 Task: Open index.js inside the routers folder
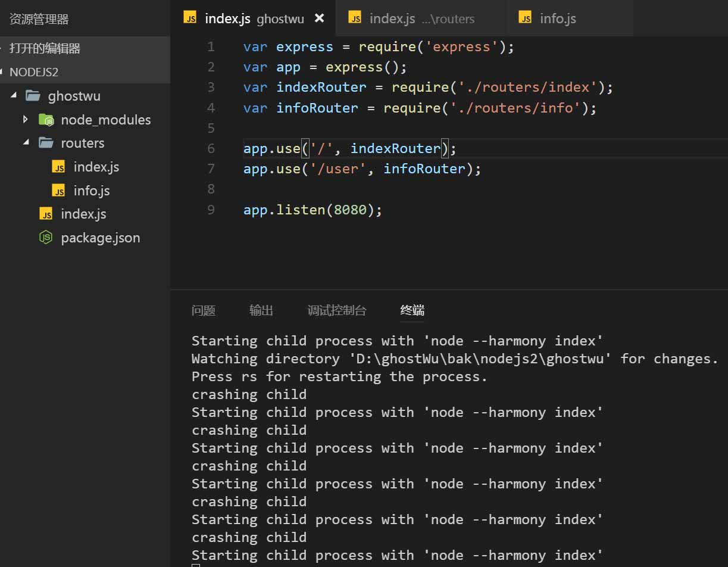(x=96, y=167)
